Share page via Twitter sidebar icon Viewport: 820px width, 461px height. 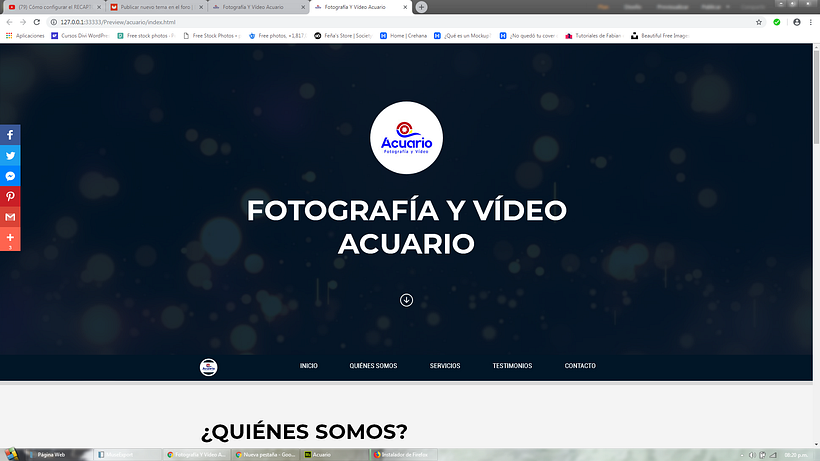coord(10,155)
